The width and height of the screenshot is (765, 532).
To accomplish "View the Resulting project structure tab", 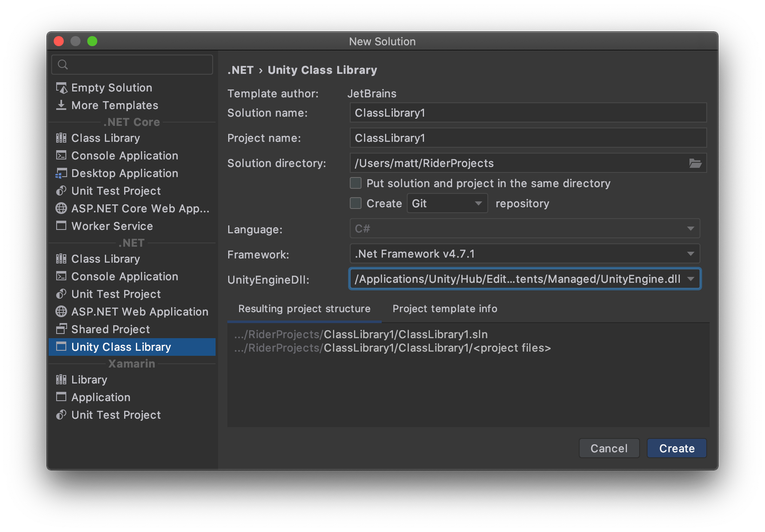I will pos(304,309).
